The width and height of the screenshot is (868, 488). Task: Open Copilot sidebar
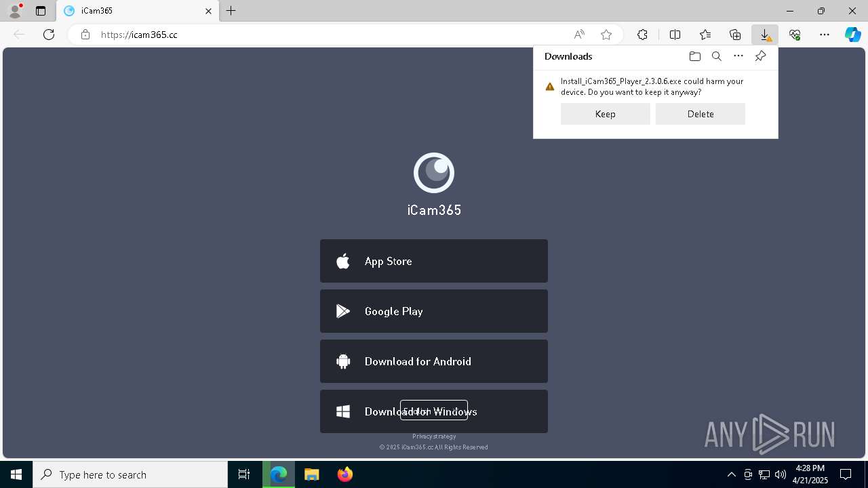[853, 35]
